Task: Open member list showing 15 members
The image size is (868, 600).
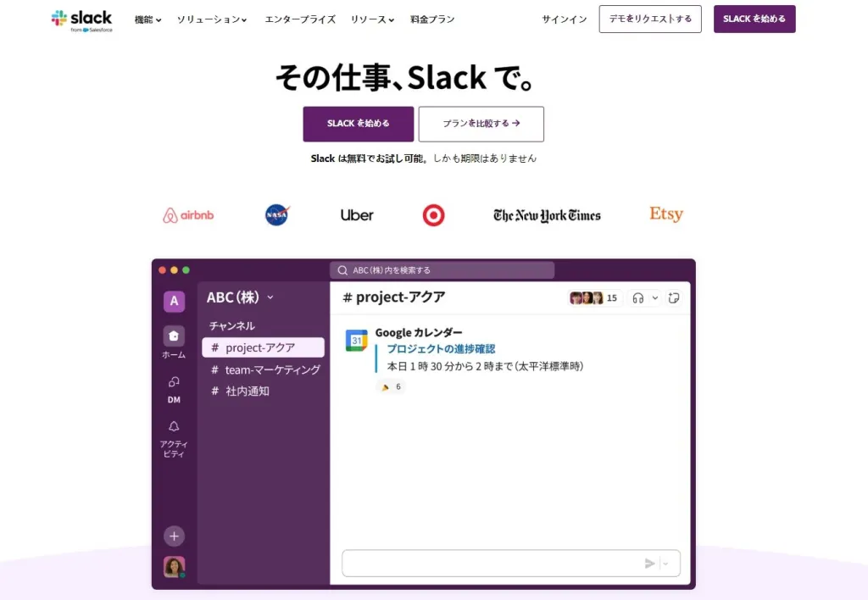Action: [594, 297]
